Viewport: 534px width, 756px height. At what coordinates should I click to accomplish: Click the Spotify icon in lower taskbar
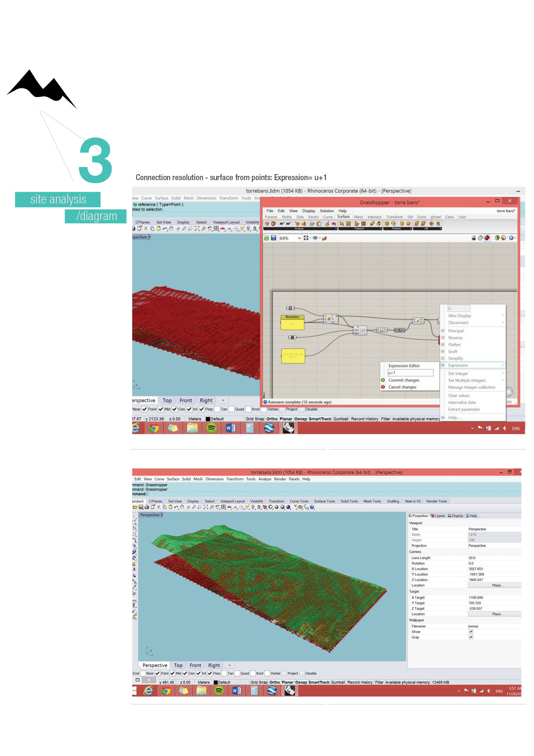[x=219, y=691]
